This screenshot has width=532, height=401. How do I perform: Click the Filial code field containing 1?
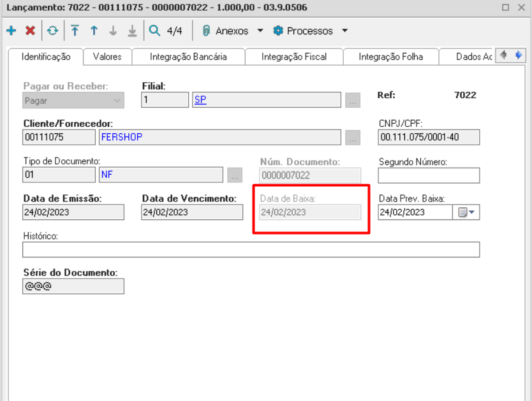(x=165, y=100)
